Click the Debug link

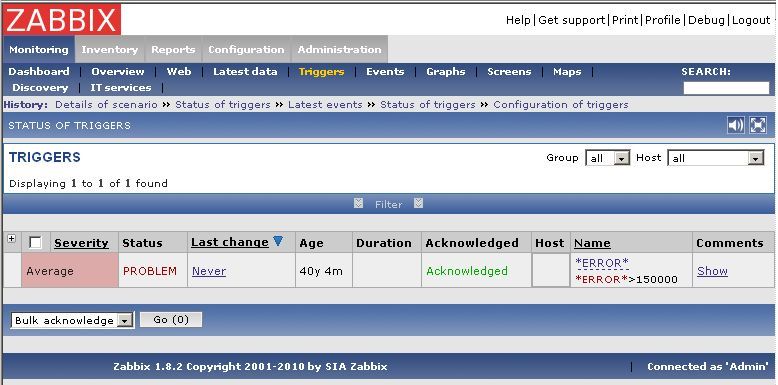(707, 20)
